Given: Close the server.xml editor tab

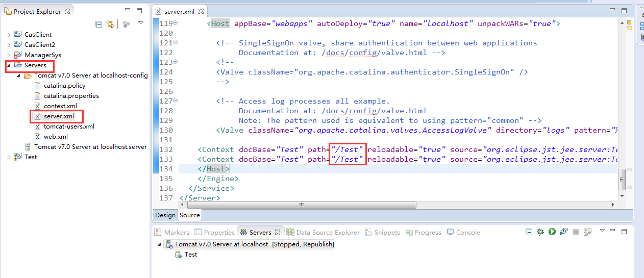Looking at the screenshot, I should pos(201,11).
